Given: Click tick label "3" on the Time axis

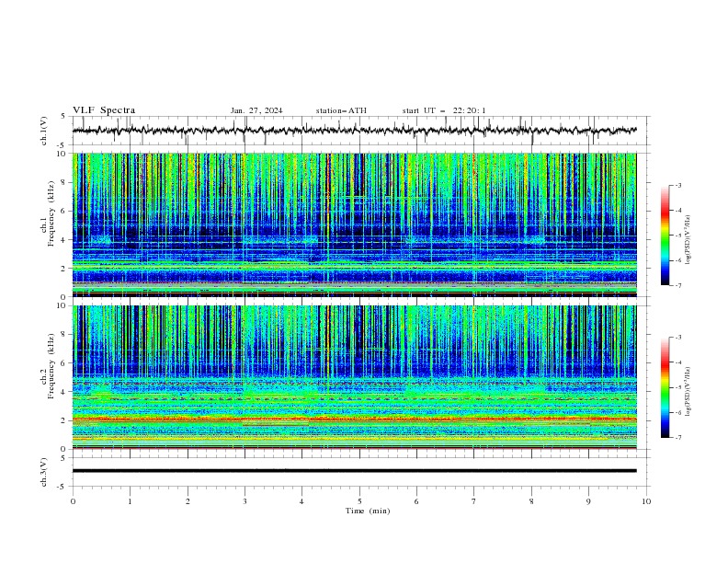Looking at the screenshot, I should click(x=245, y=501).
